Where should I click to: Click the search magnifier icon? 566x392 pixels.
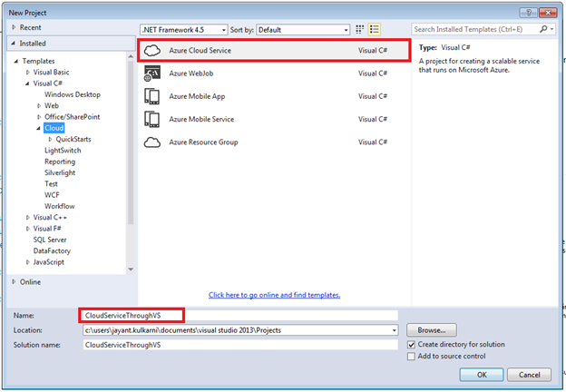543,29
